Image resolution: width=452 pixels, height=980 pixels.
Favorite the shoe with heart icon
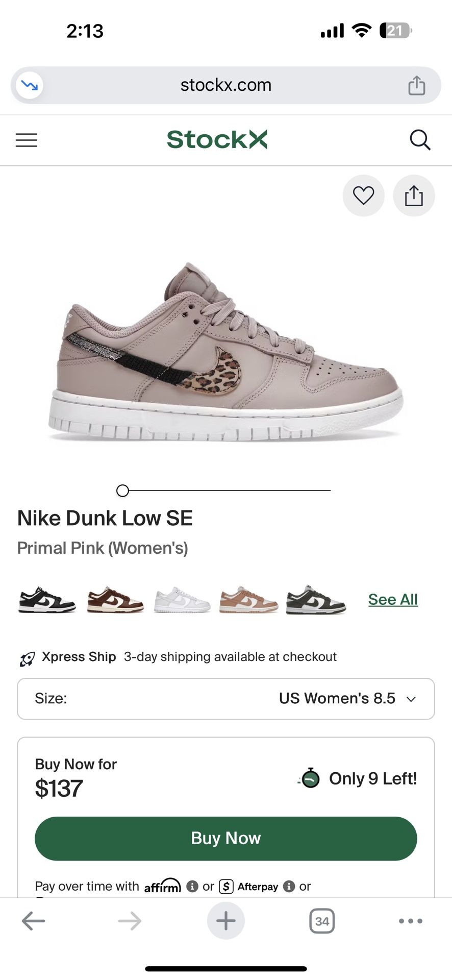coord(363,195)
